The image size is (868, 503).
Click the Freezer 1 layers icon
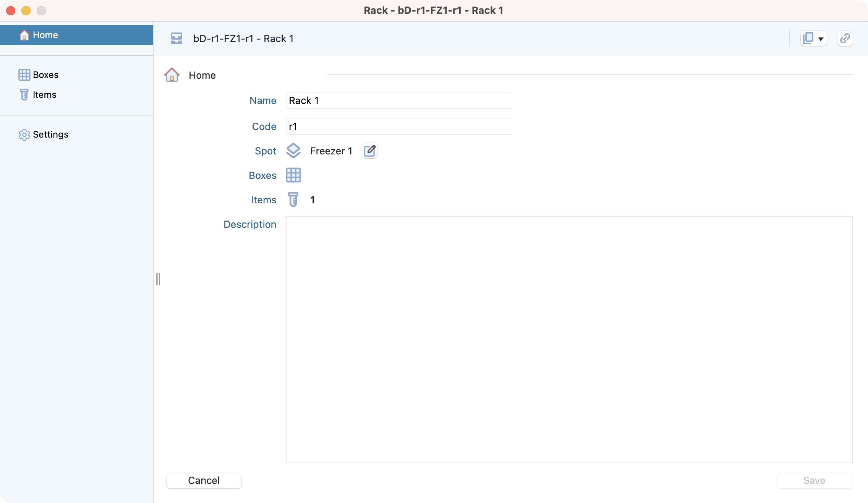coord(293,151)
